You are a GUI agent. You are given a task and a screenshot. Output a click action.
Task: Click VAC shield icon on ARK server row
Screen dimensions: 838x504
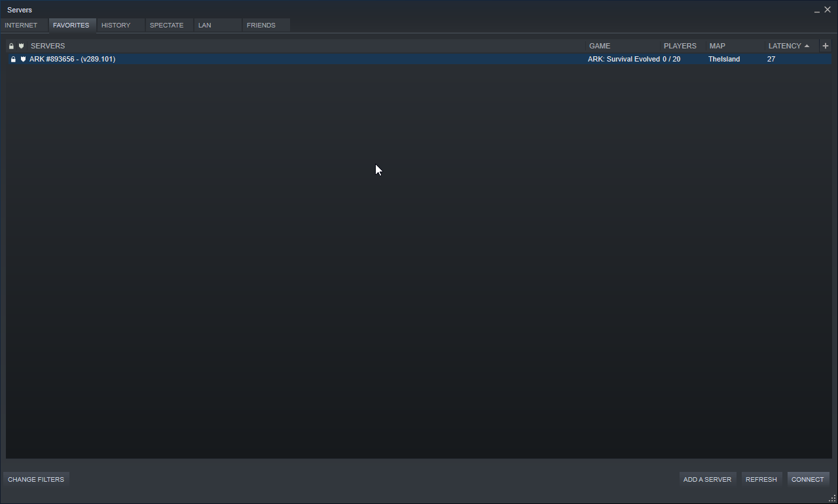pyautogui.click(x=23, y=59)
